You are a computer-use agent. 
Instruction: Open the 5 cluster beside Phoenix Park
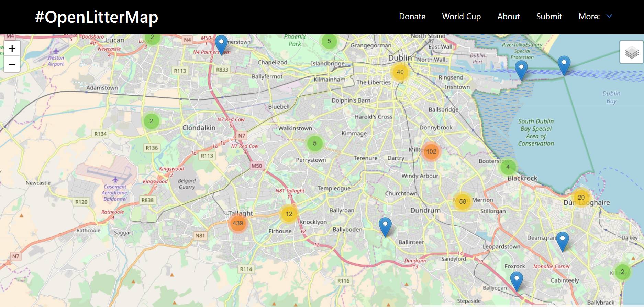(329, 41)
